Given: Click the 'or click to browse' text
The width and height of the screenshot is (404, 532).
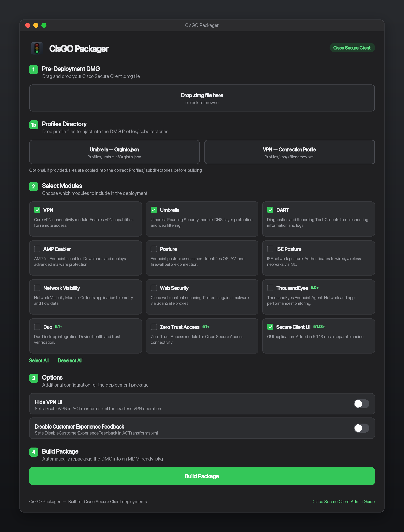Looking at the screenshot, I should (x=202, y=103).
